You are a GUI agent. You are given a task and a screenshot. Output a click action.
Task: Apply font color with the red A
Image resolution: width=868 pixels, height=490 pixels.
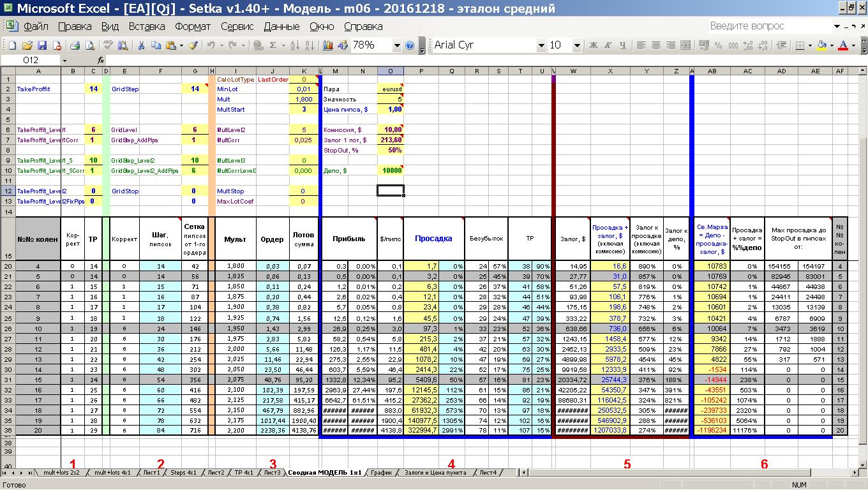point(844,45)
